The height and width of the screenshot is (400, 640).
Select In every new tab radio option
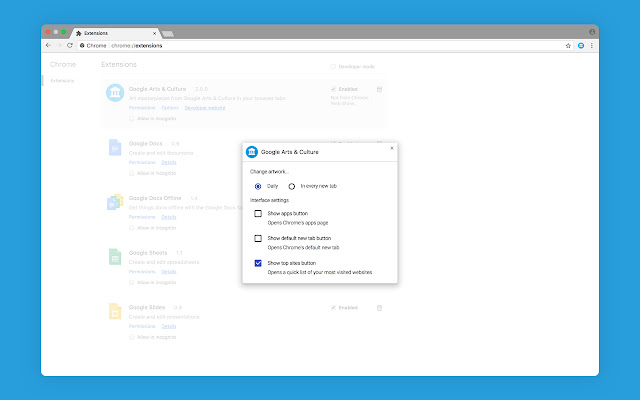click(x=291, y=186)
